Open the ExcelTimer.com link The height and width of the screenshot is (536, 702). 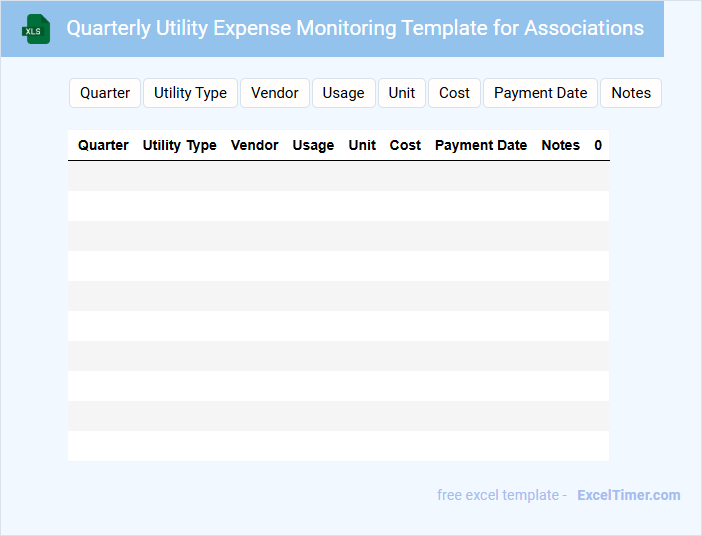click(628, 495)
